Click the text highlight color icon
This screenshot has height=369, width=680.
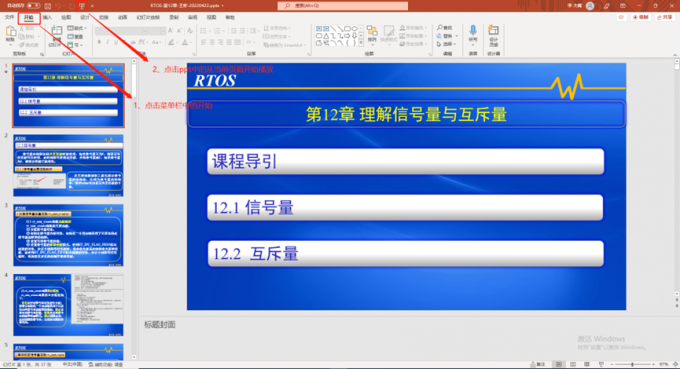(x=172, y=42)
